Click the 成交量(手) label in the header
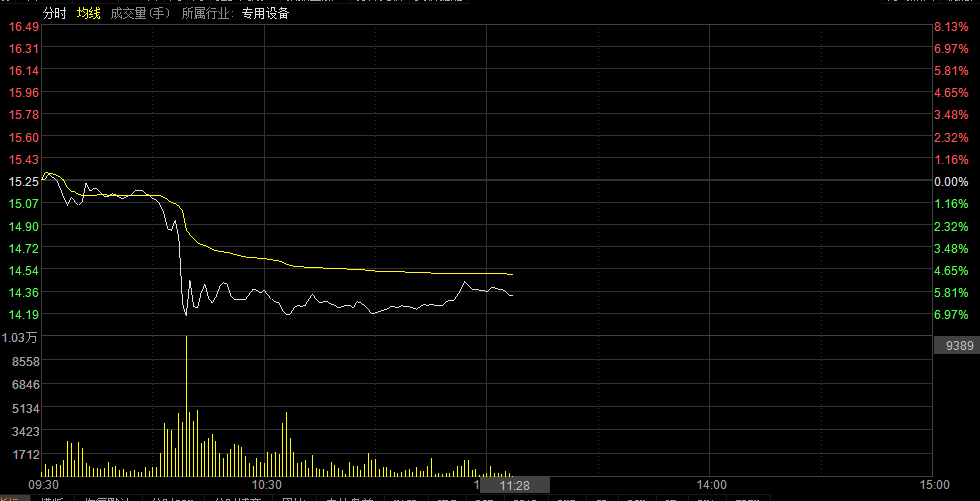Image resolution: width=980 pixels, height=501 pixels. [141, 14]
